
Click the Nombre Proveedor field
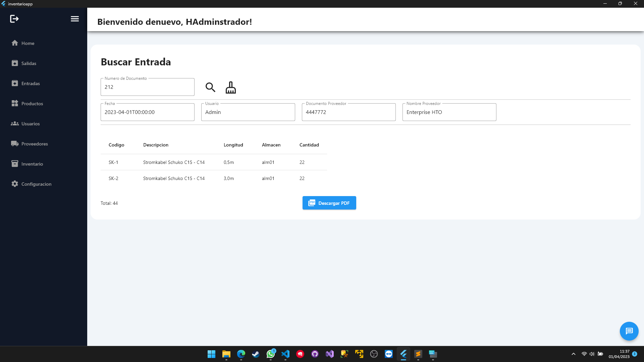(449, 112)
